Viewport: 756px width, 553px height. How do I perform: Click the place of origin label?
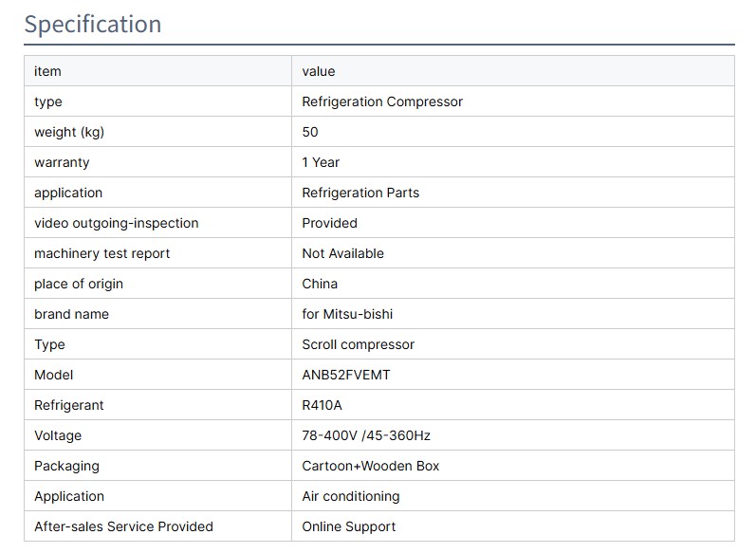[x=79, y=284]
